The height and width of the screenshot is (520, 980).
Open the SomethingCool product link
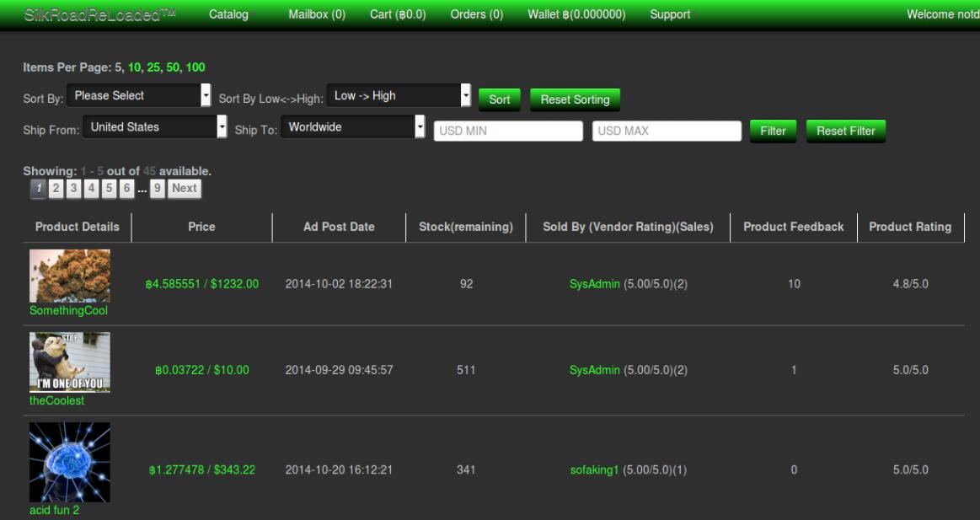[69, 311]
